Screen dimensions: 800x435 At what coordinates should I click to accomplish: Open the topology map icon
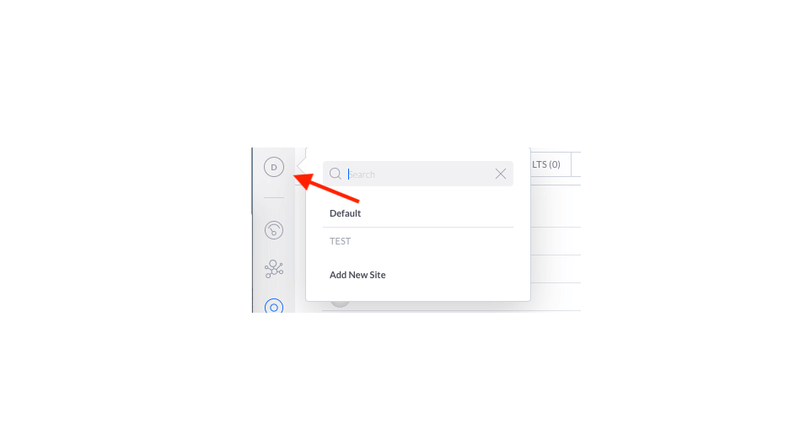click(274, 269)
